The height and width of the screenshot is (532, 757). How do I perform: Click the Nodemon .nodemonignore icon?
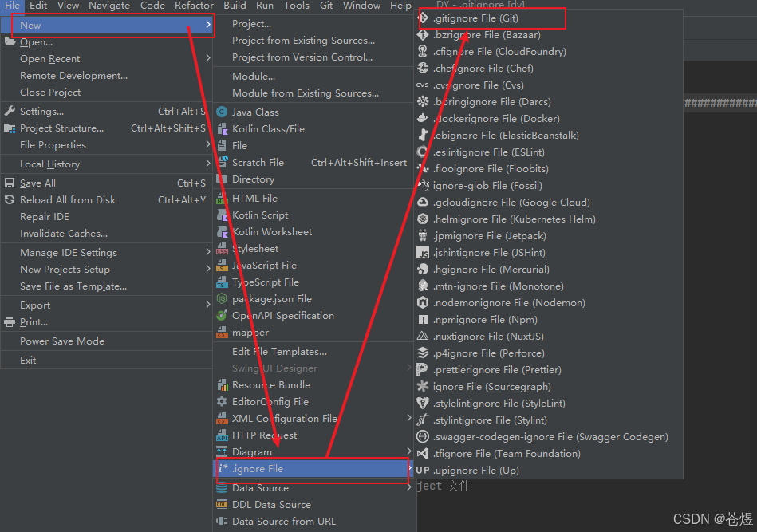(423, 303)
